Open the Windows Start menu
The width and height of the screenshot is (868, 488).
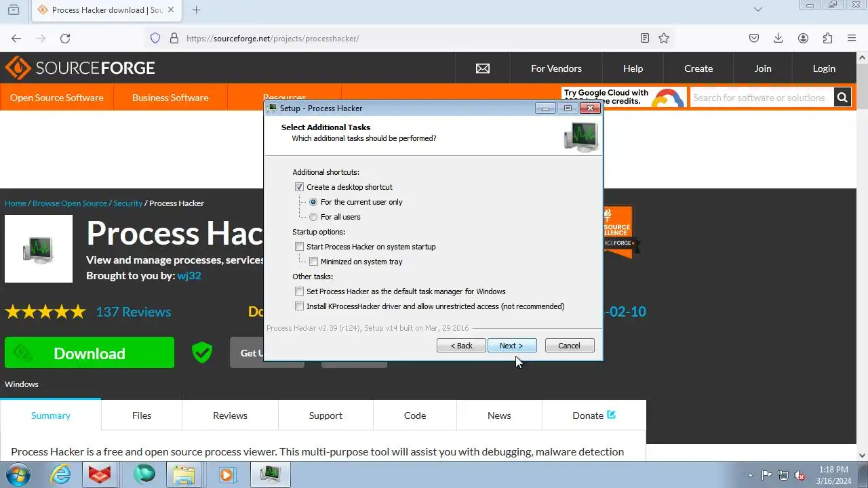pos(18,474)
